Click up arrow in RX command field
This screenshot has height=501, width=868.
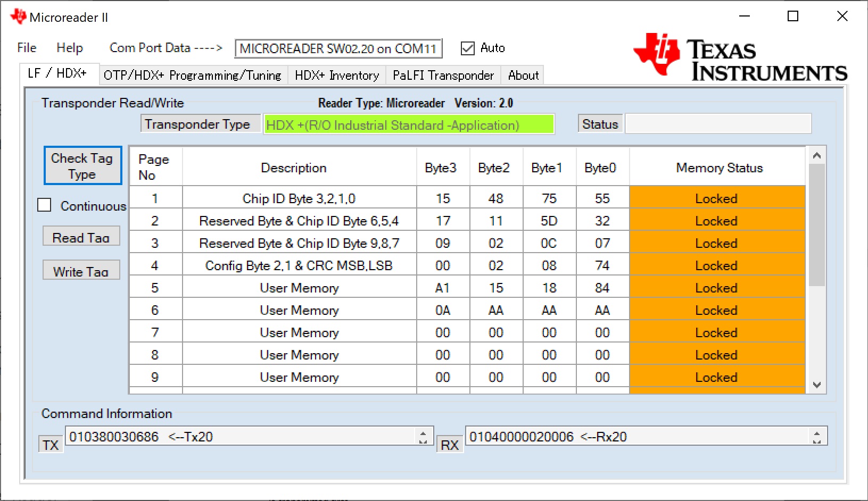[817, 432]
